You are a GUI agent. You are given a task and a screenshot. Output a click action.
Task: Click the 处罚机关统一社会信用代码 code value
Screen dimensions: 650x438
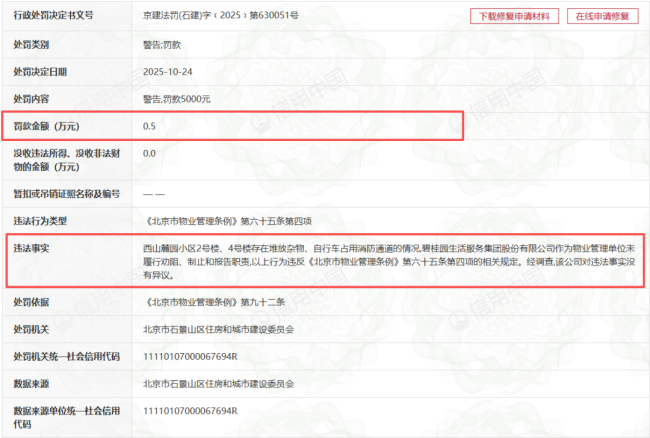point(190,356)
